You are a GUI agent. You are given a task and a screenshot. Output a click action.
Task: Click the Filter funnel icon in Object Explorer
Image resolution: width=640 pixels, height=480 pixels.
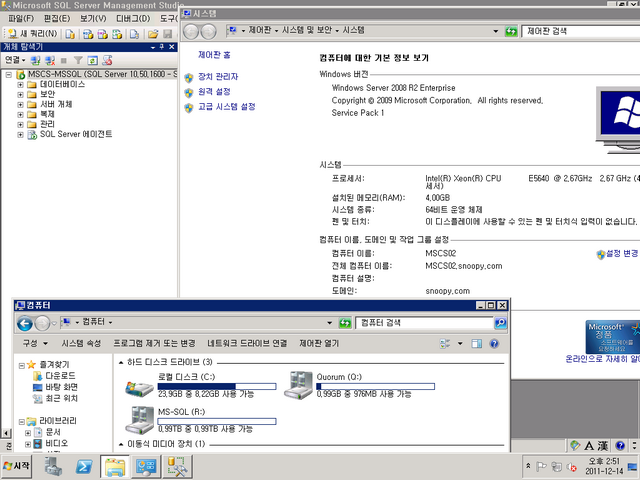[x=78, y=60]
